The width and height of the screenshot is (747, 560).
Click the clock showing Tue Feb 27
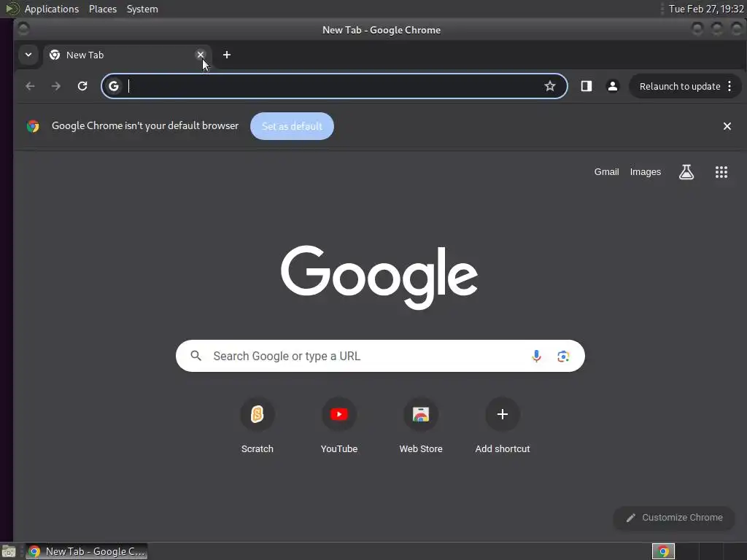pos(706,9)
